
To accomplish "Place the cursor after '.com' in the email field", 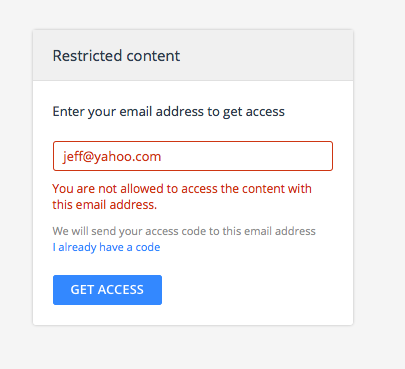I will pos(162,156).
